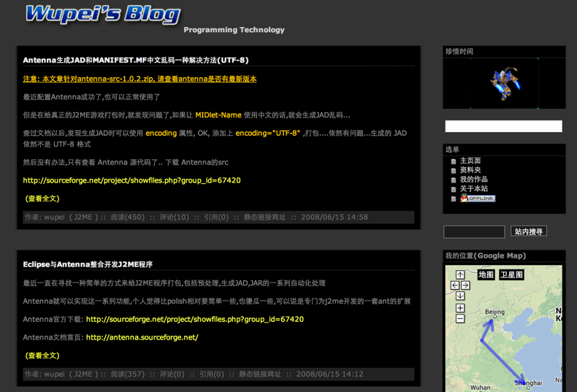Open the first post's 查看全文 link
The height and width of the screenshot is (392, 577).
click(x=42, y=199)
